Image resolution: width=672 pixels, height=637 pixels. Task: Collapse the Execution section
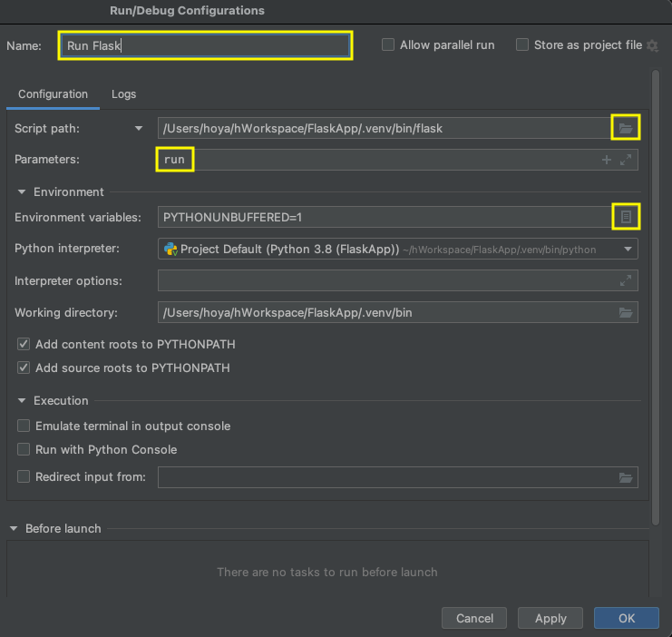pos(22,401)
